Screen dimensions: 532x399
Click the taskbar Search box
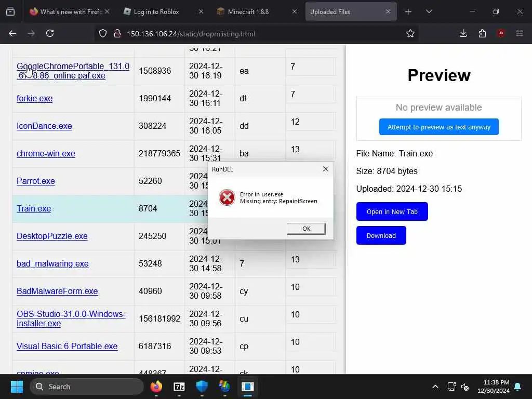coord(87,387)
